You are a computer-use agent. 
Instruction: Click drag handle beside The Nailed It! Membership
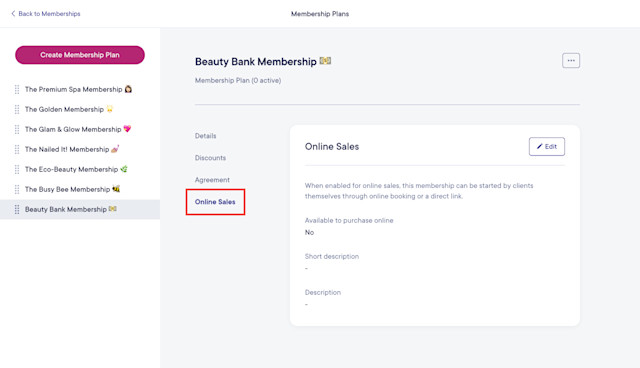click(x=17, y=149)
